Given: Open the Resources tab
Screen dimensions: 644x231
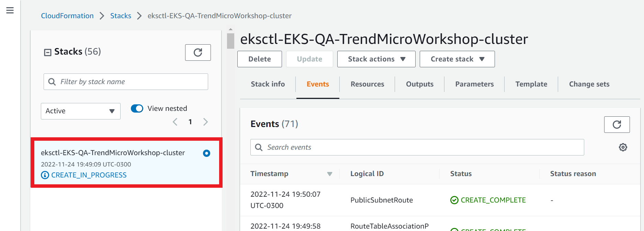Looking at the screenshot, I should click(368, 84).
